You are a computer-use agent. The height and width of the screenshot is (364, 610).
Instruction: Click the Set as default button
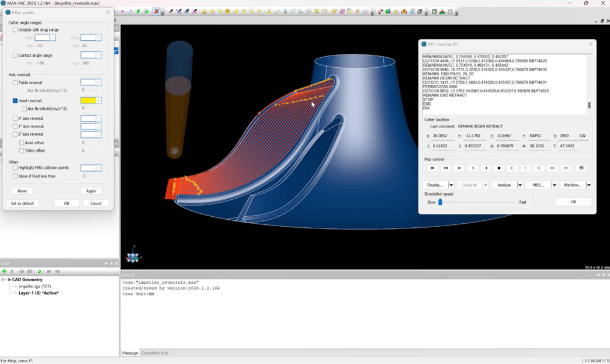click(x=22, y=203)
